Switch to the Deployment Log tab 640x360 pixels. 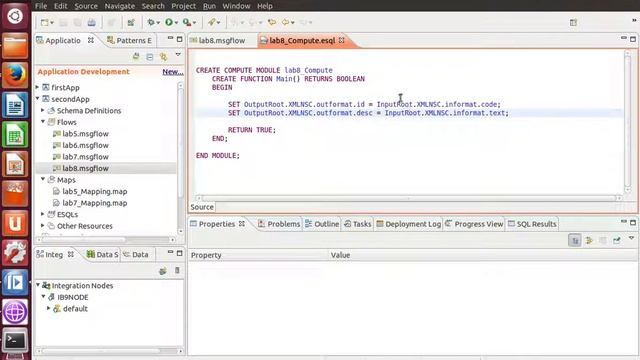click(409, 224)
